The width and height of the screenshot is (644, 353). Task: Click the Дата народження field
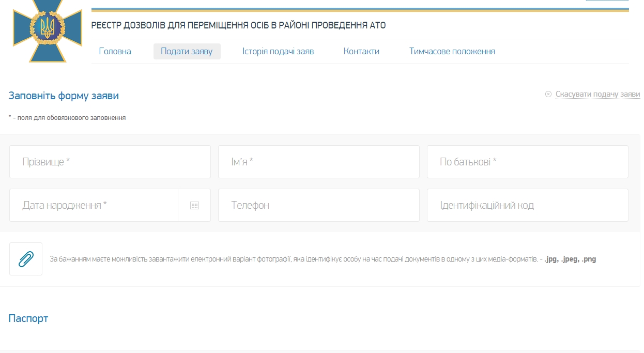[94, 205]
